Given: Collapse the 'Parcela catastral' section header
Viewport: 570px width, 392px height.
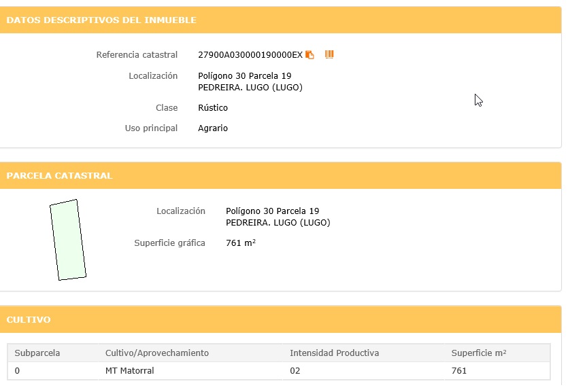Looking at the screenshot, I should coord(60,176).
